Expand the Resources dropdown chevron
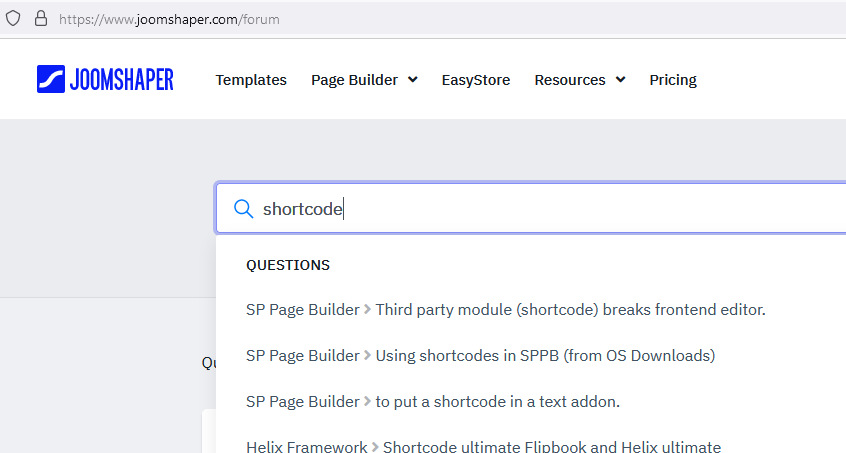The width and height of the screenshot is (846, 453). [621, 80]
